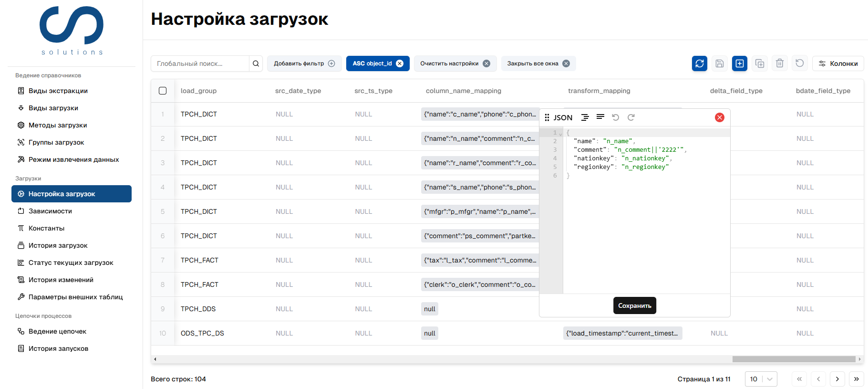Viewport: 868px width, 389px height.
Task: Format JSON with the indent icon
Action: pyautogui.click(x=585, y=117)
